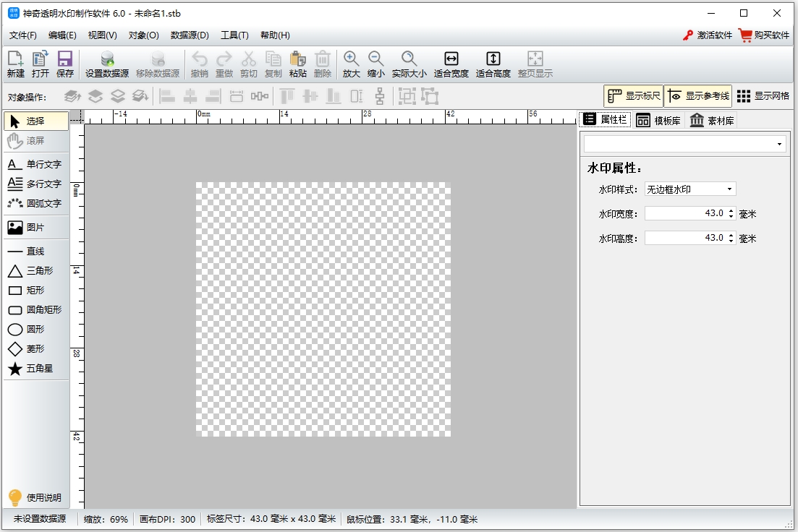Click the 水印宽度 width input field
Screen dimensions: 798x532
pyautogui.click(x=684, y=214)
